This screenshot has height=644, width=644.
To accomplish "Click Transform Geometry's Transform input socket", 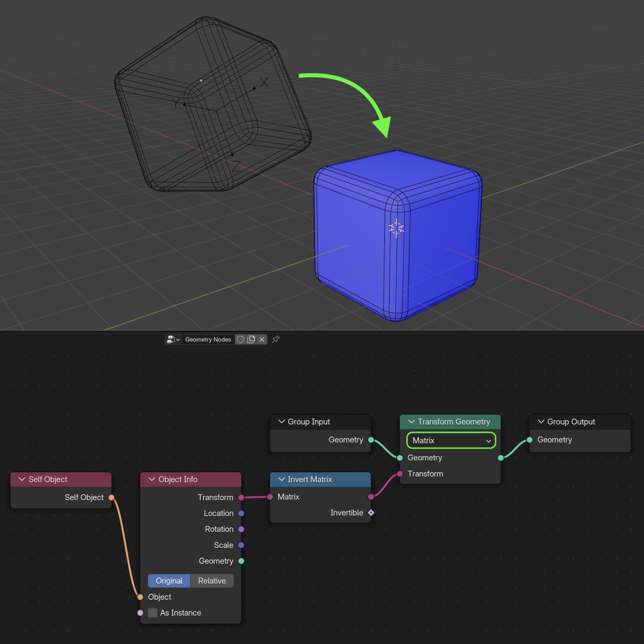I will [400, 474].
